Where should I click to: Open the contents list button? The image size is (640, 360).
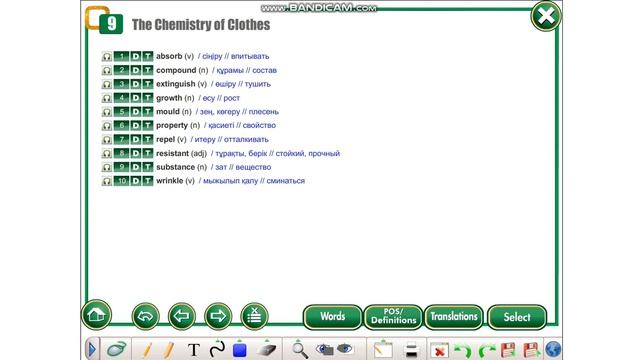coord(254,316)
